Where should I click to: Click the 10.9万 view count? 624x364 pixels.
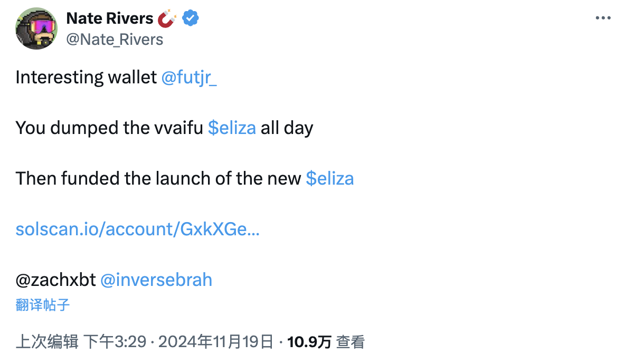(309, 342)
